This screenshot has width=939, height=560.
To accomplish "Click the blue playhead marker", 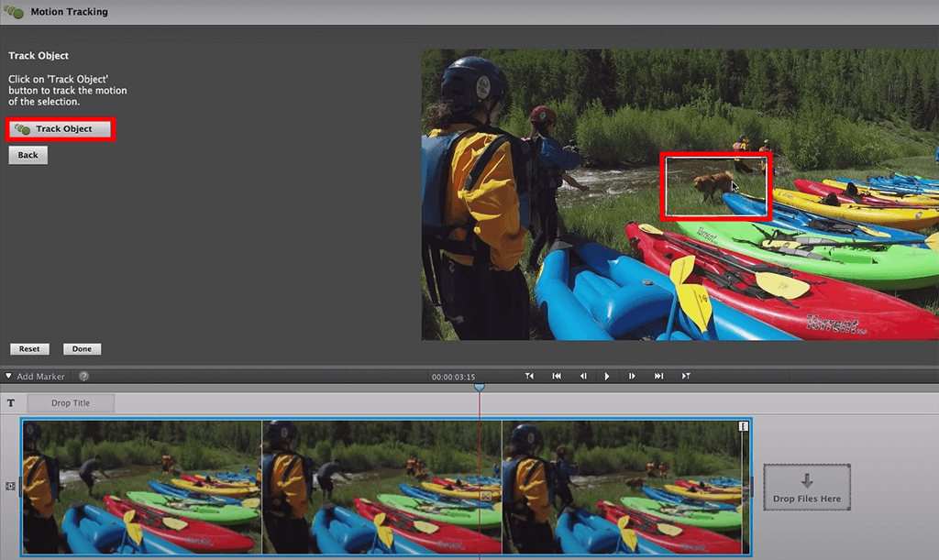I will coord(480,388).
